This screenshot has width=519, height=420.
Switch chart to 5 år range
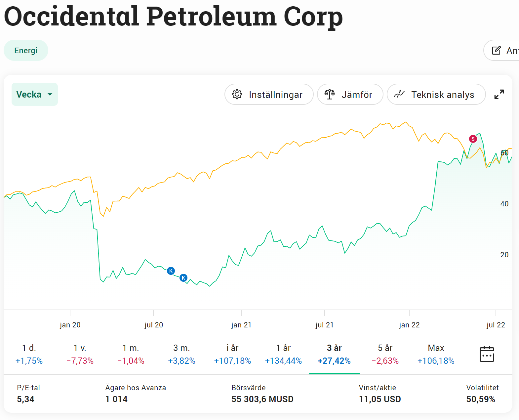[x=385, y=354]
